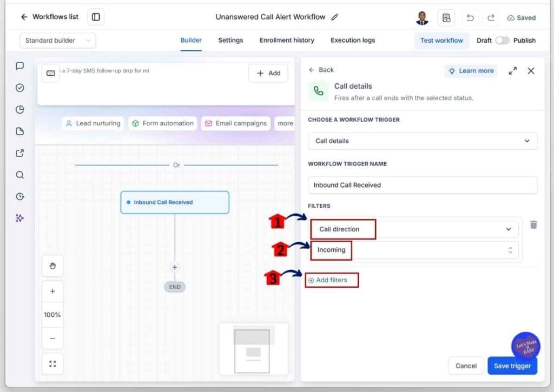Close the trigger panel
This screenshot has height=392, width=554.
[531, 71]
